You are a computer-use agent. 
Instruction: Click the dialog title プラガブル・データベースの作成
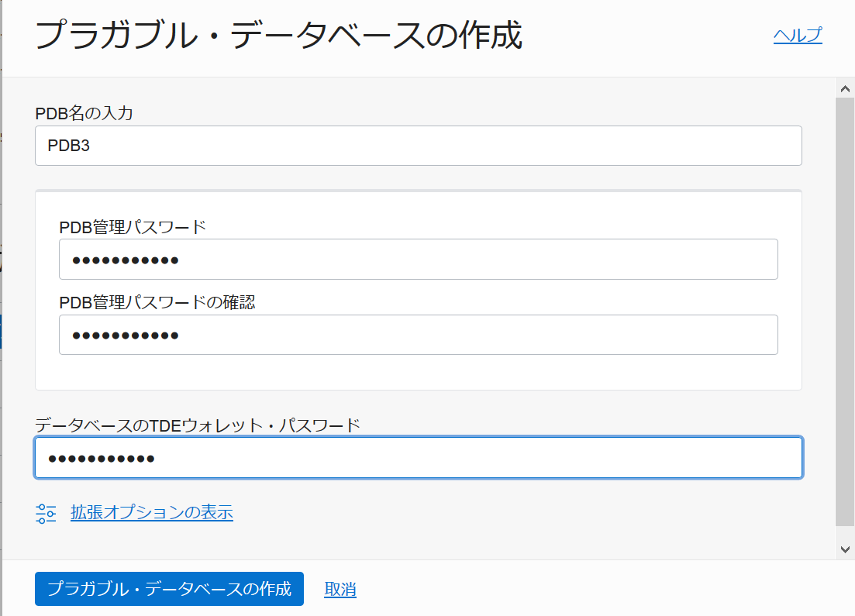pyautogui.click(x=279, y=35)
